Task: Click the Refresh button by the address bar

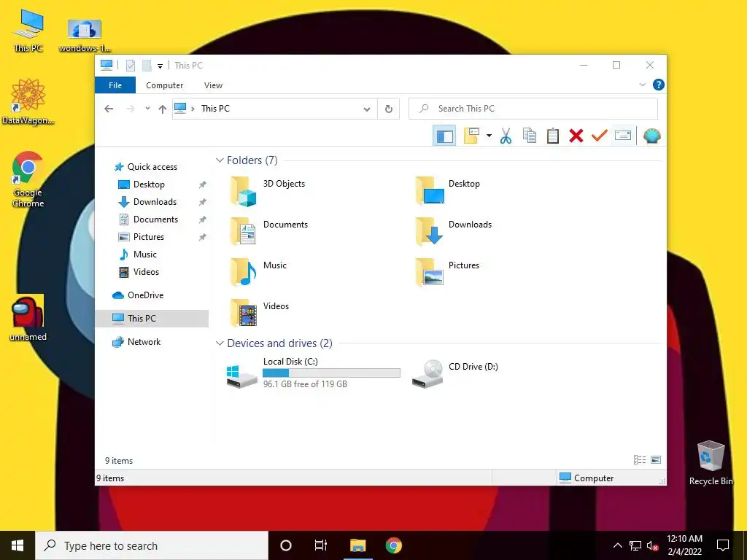Action: [x=389, y=109]
